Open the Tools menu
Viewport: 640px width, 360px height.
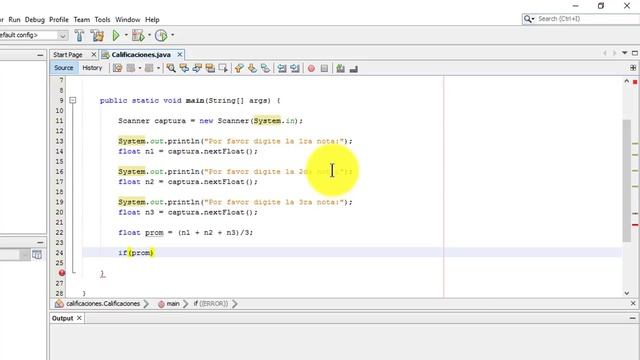click(102, 20)
